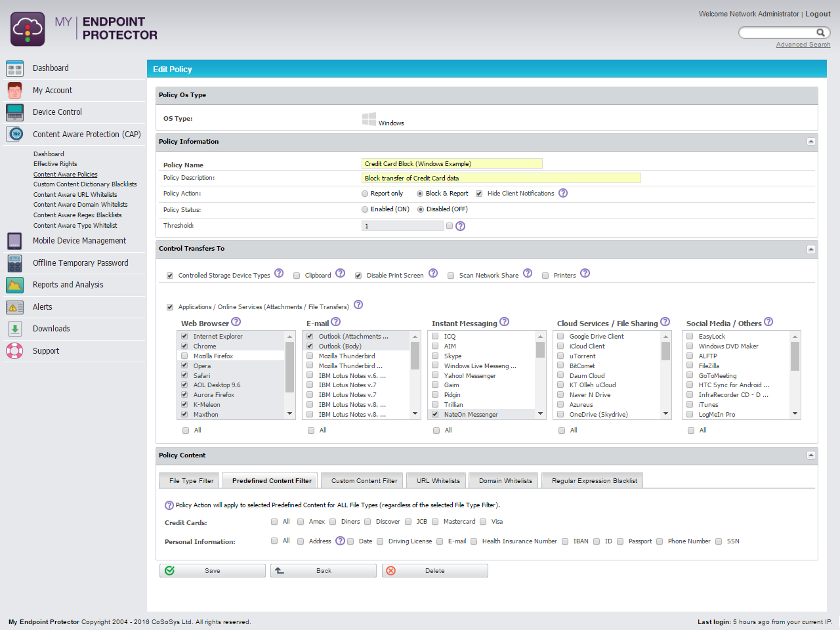Click the Delete button
Image resolution: width=840 pixels, height=630 pixels.
click(x=435, y=571)
